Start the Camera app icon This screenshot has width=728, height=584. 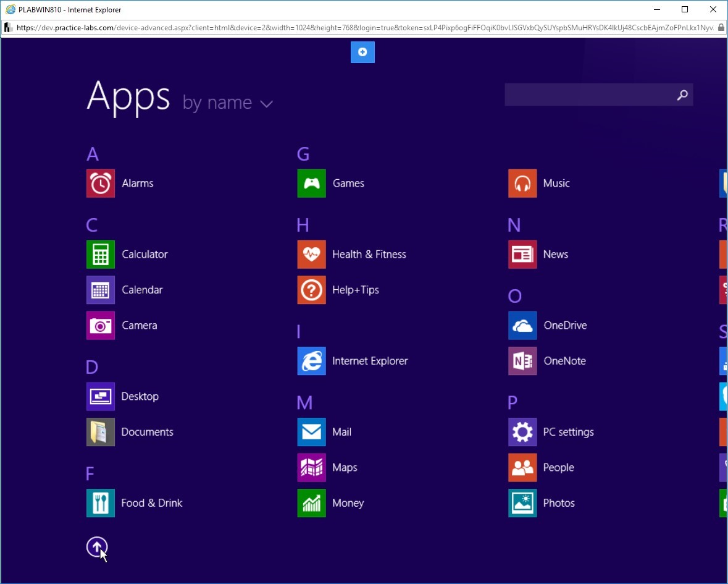coord(101,326)
